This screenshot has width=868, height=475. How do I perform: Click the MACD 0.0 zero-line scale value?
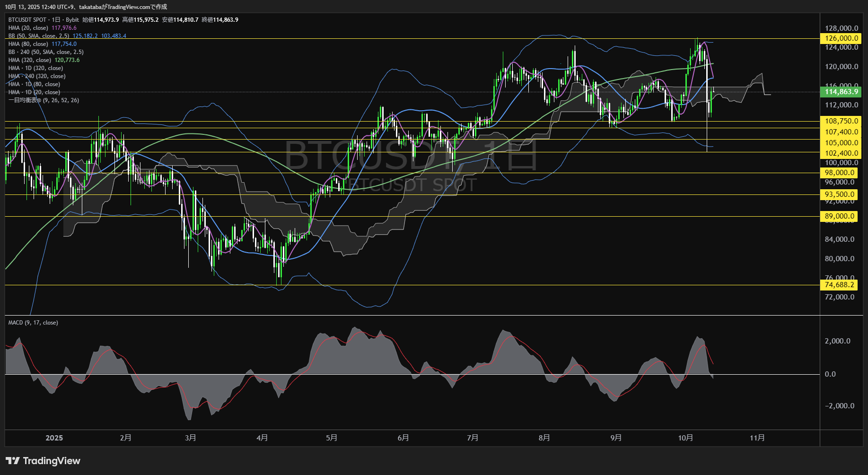tap(830, 374)
